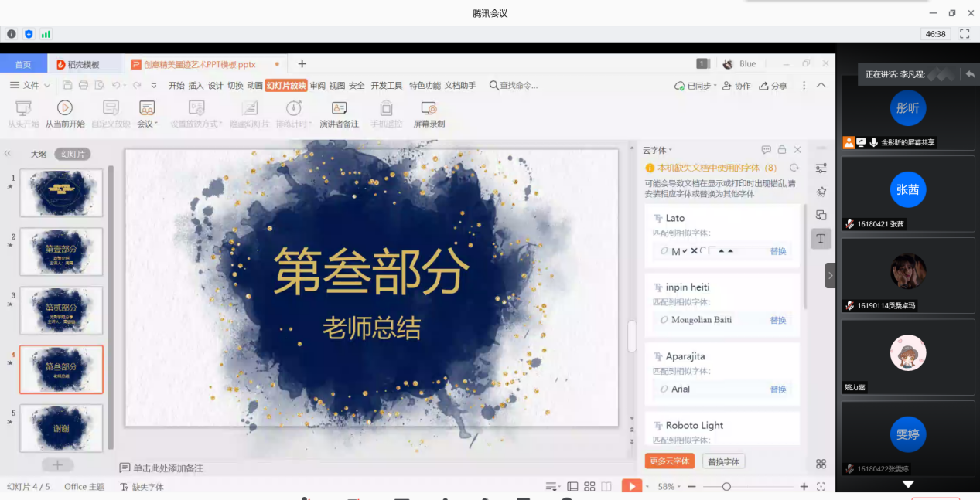The height and width of the screenshot is (500, 980).
Task: Switch to slide sorter grid view
Action: (x=589, y=486)
